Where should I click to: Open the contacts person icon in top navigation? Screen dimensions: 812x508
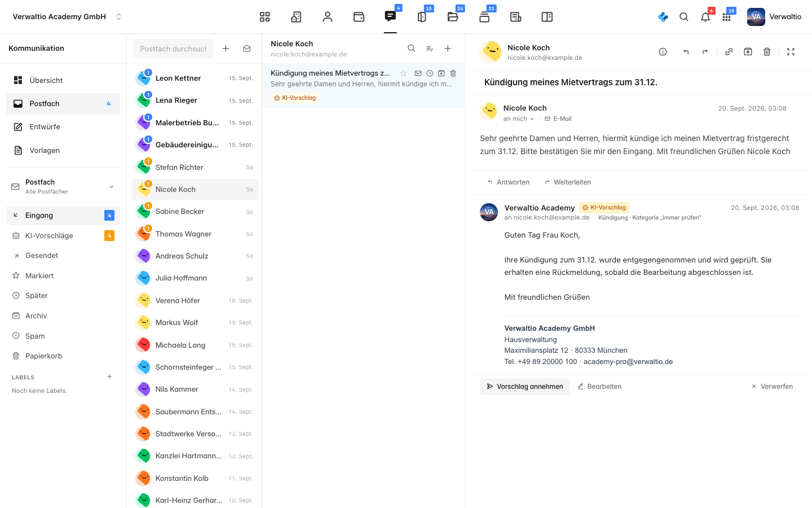tap(328, 17)
